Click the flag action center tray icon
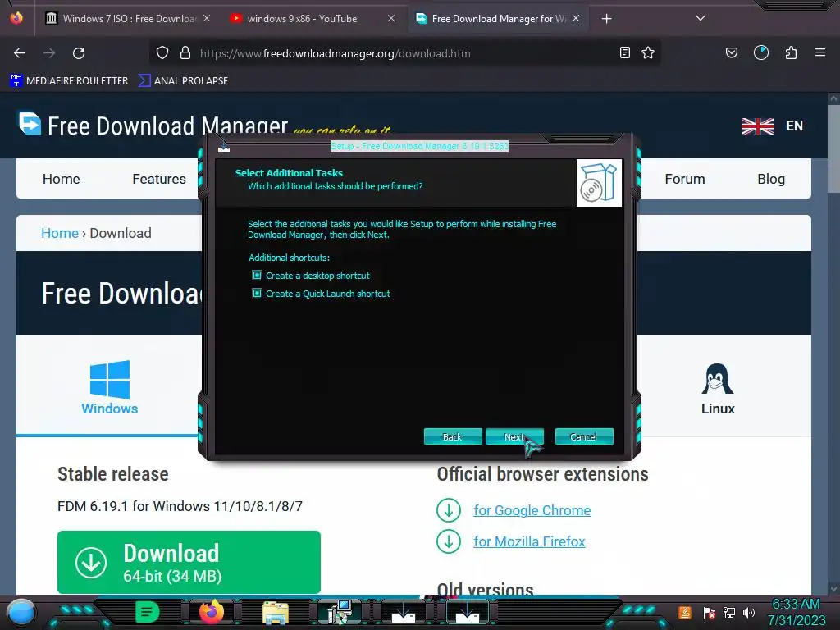Image resolution: width=840 pixels, height=630 pixels. pyautogui.click(x=710, y=612)
